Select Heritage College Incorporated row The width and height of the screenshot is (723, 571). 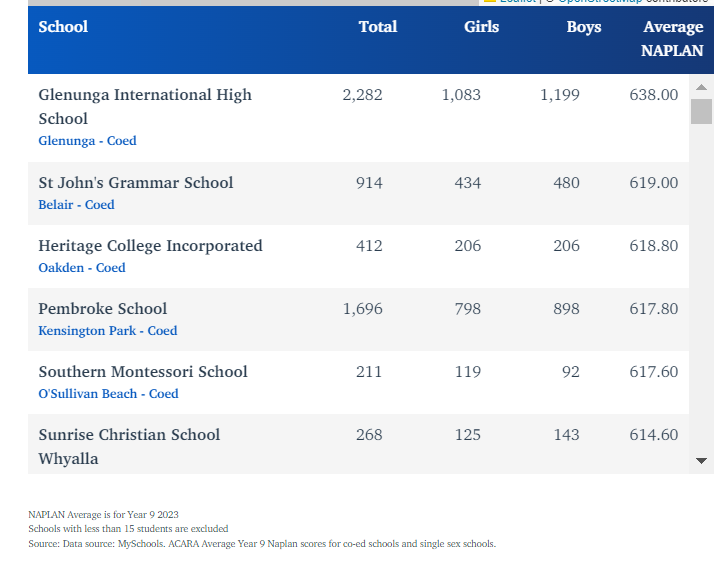[x=150, y=246]
